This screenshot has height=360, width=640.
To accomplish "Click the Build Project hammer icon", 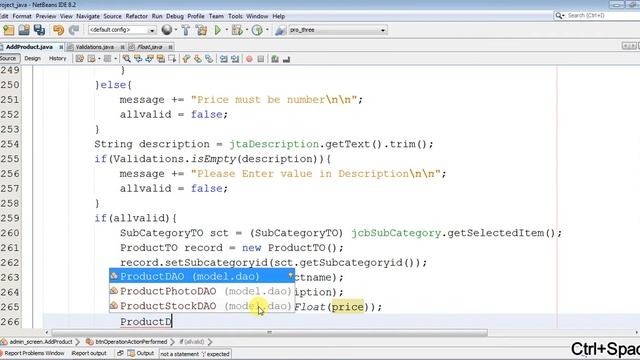I will [x=186, y=30].
